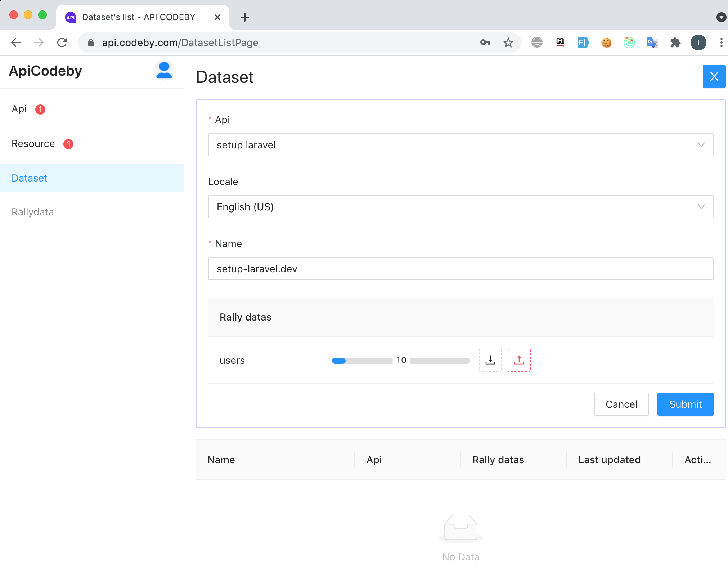
Task: Click the password key icon in address bar
Action: pos(485,43)
